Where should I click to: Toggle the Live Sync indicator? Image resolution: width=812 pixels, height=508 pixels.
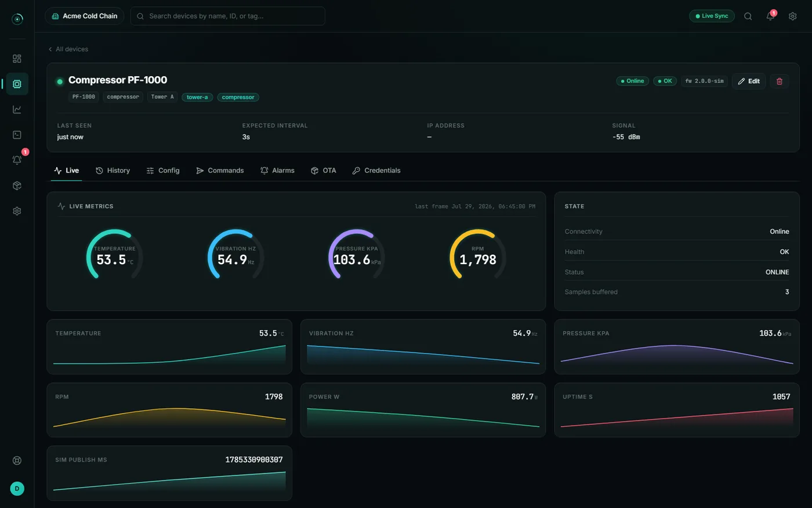coord(712,16)
